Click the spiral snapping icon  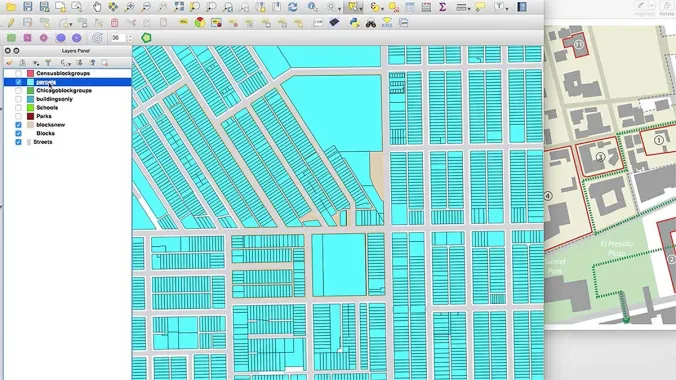pyautogui.click(x=97, y=38)
